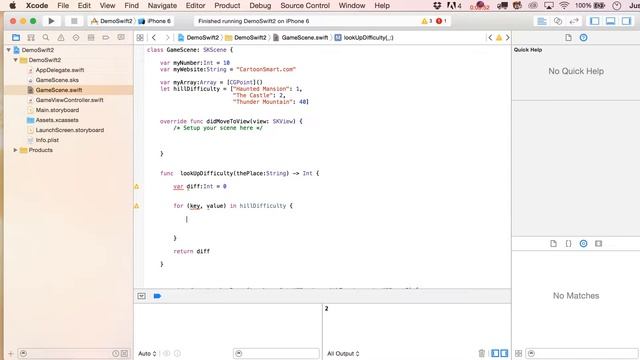
Task: Open the Auto variables scope dropdown
Action: [x=147, y=353]
